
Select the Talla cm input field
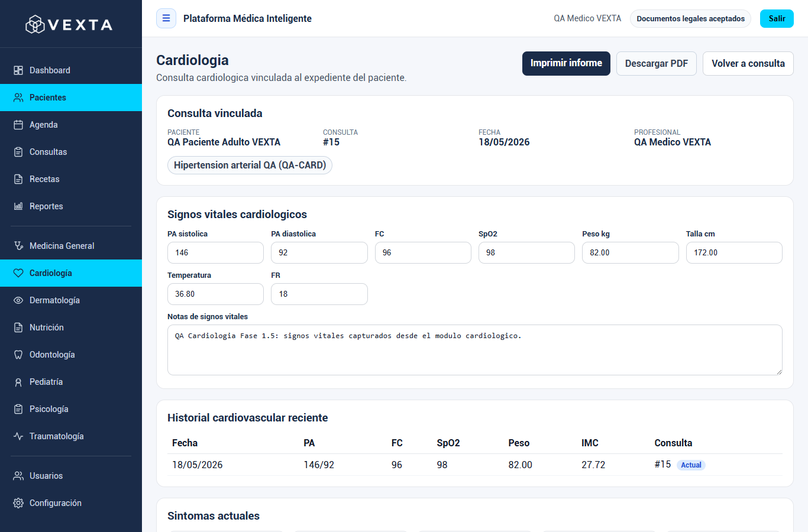point(734,252)
